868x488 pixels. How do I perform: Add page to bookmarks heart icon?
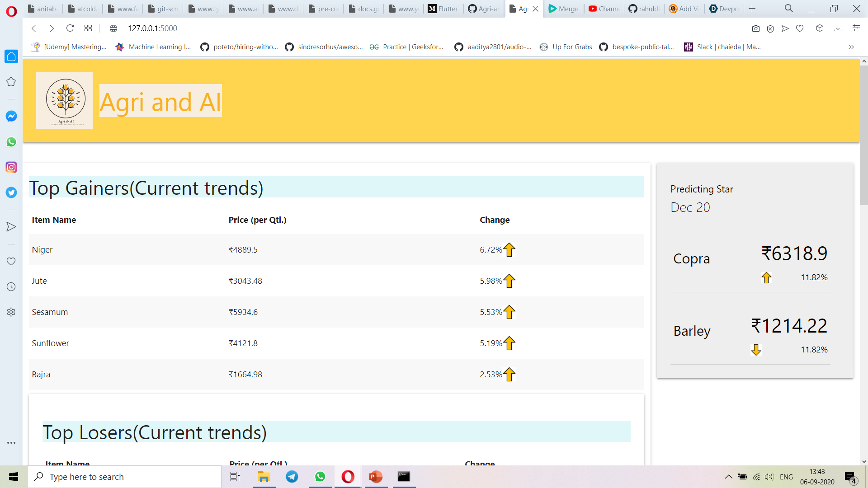coord(800,28)
